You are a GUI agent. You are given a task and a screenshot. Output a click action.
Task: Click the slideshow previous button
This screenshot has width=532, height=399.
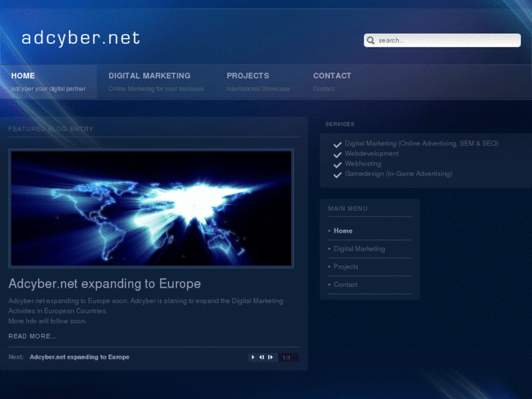point(261,357)
